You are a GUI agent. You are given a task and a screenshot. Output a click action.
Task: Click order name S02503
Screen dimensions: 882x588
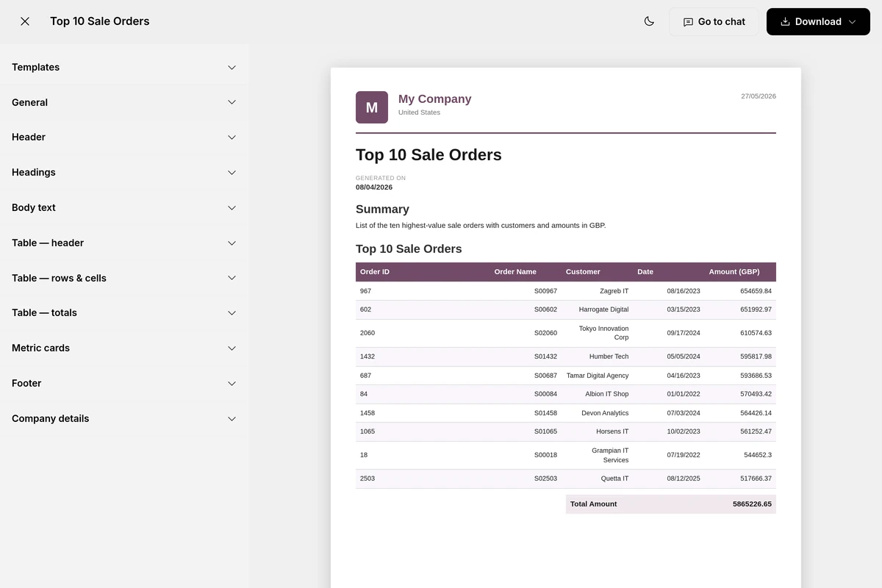click(545, 478)
